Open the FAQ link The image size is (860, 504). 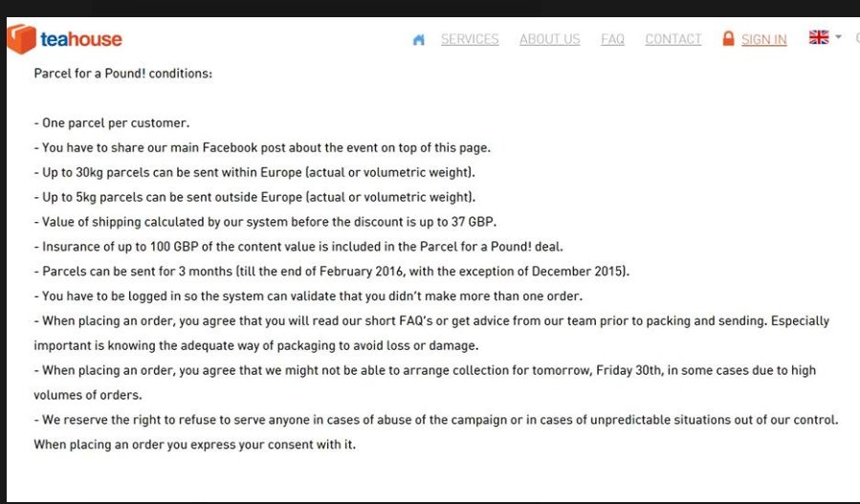tap(612, 39)
